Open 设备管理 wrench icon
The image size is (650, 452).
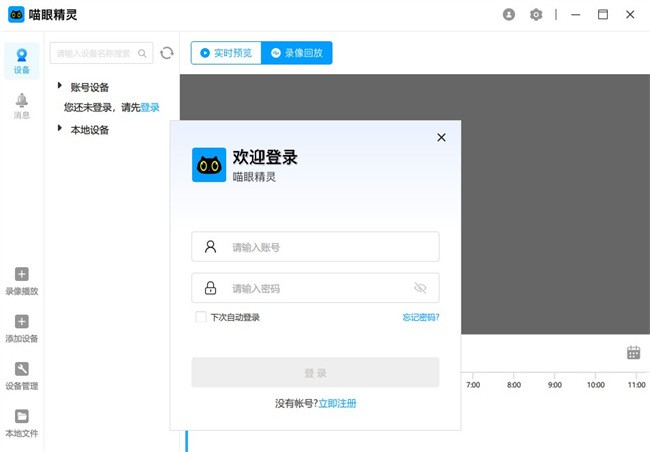(x=22, y=375)
